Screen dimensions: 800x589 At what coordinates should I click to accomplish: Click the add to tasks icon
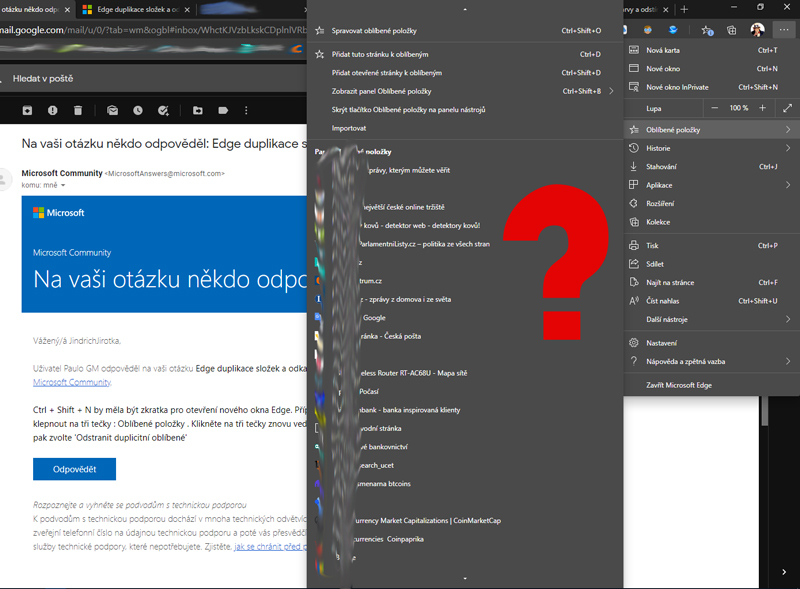click(x=163, y=110)
